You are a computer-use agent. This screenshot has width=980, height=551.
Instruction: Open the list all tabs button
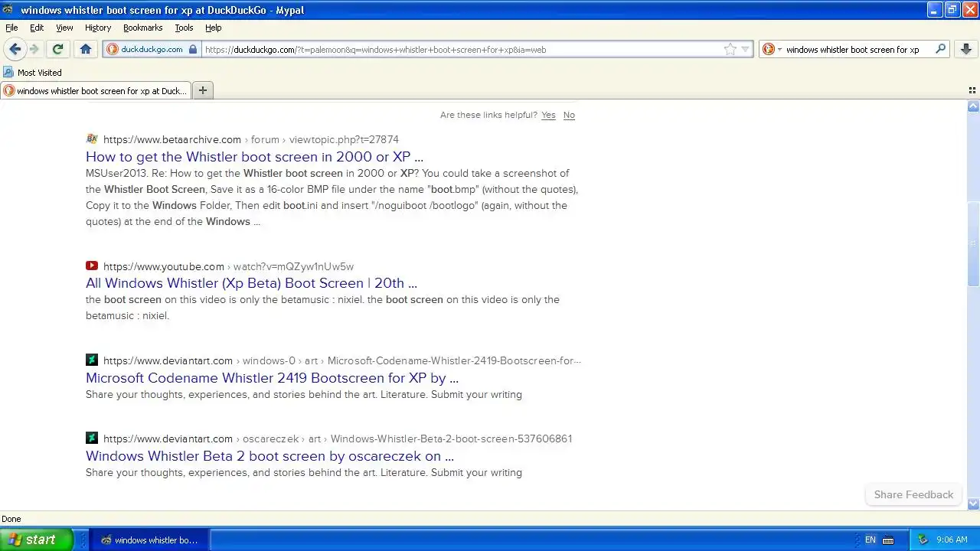[972, 90]
